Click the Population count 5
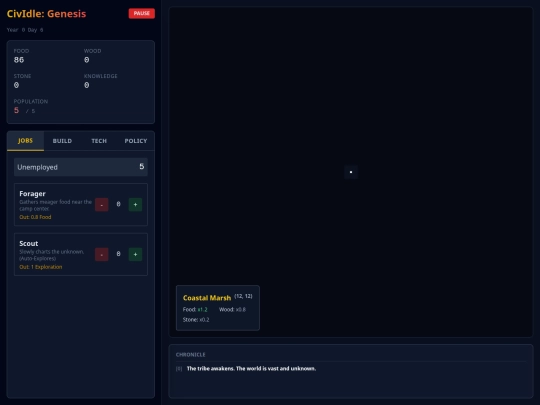This screenshot has height=405, width=540. (x=16, y=110)
